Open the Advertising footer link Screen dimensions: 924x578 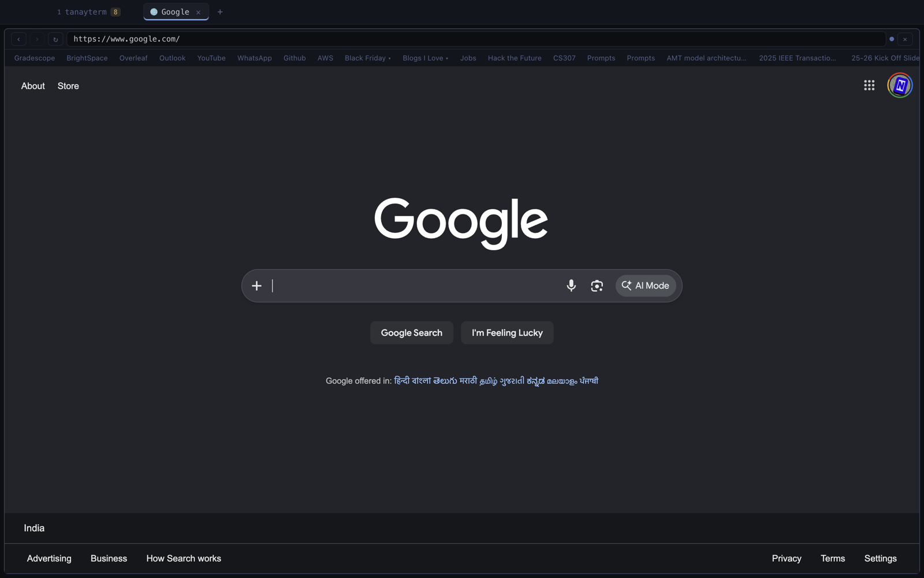[x=49, y=559]
